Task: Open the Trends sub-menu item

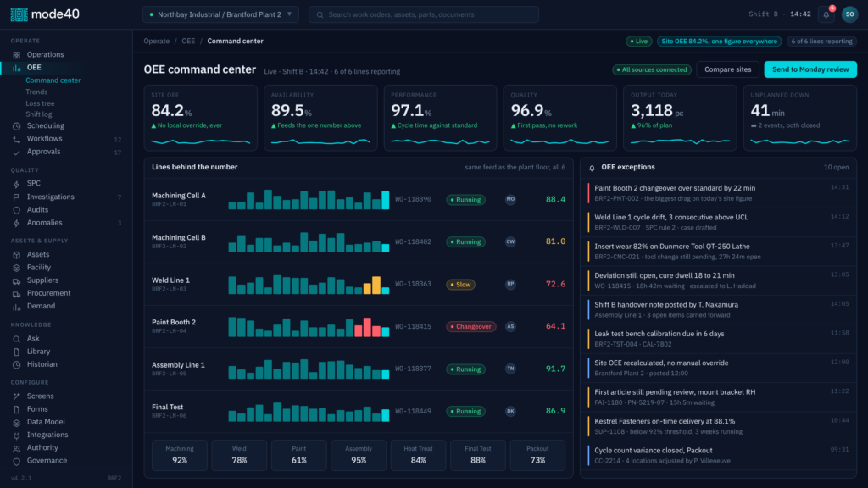Action: click(x=36, y=91)
